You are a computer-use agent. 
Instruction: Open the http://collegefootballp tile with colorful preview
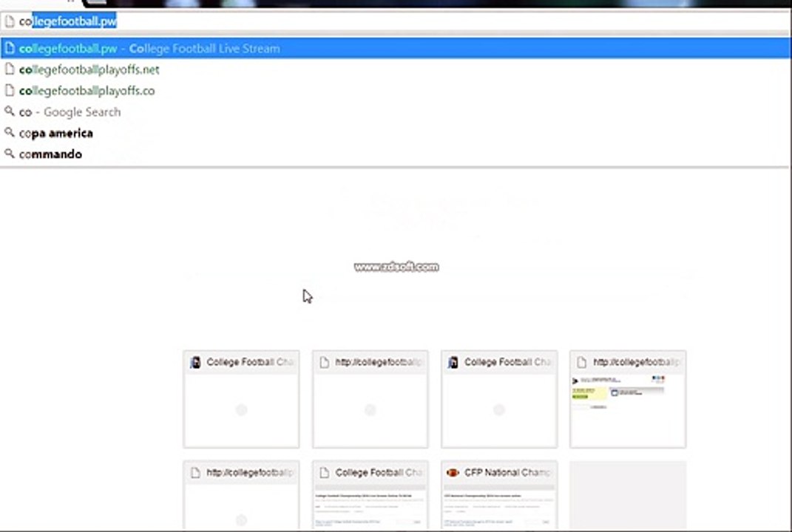[x=628, y=399]
